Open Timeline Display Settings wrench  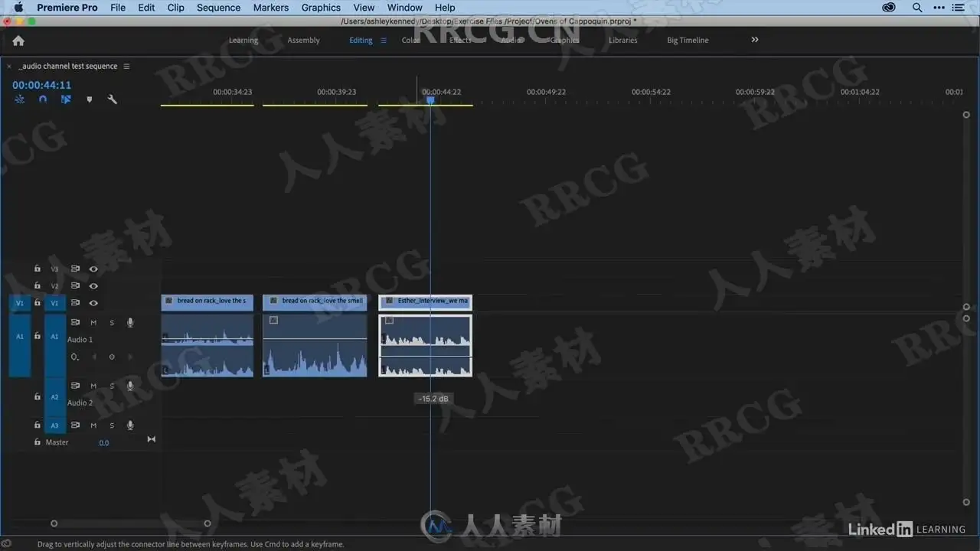(x=113, y=99)
